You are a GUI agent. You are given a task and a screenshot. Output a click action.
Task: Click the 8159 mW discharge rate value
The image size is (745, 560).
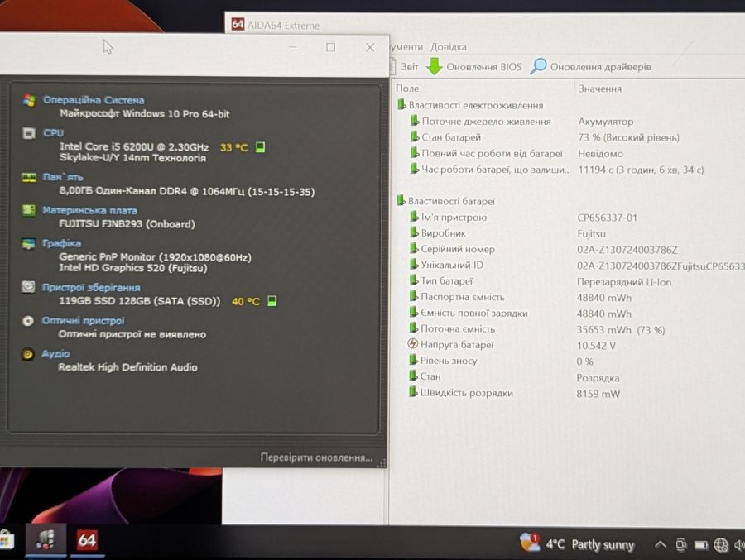click(x=598, y=394)
